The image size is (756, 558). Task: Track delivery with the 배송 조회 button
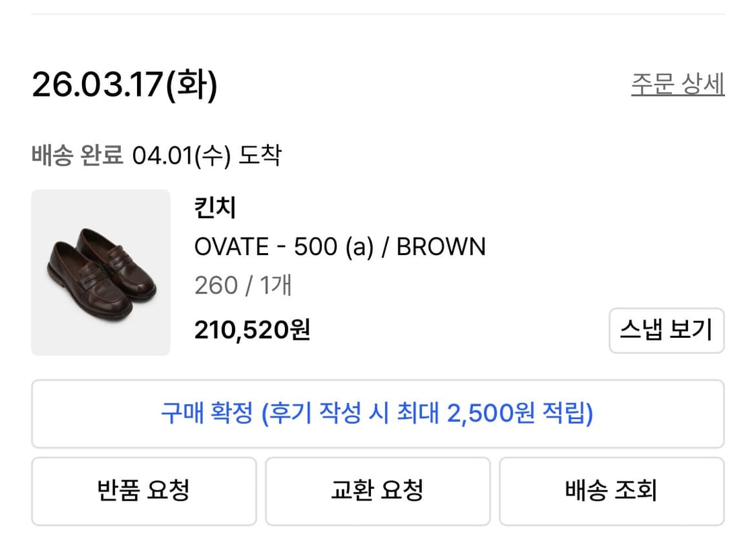[x=612, y=491]
